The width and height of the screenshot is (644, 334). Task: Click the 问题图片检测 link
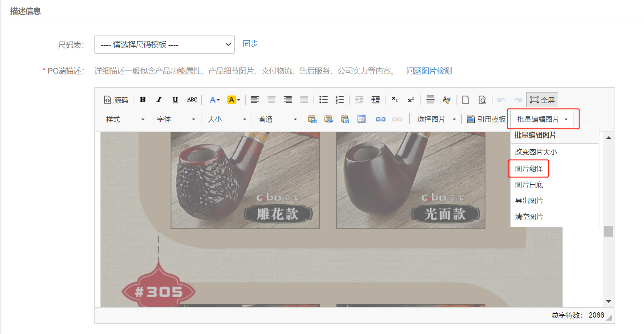(429, 71)
